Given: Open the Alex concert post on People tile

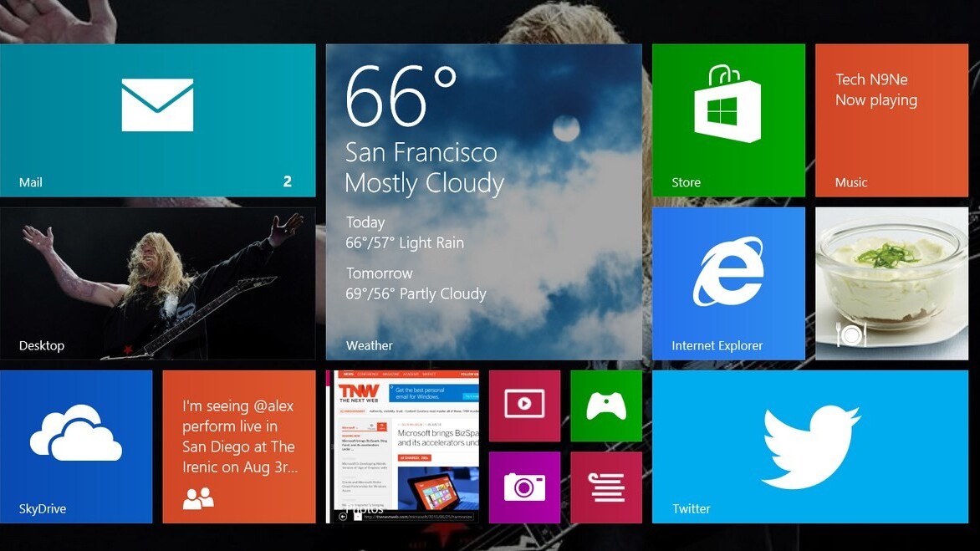Looking at the screenshot, I should [x=239, y=436].
